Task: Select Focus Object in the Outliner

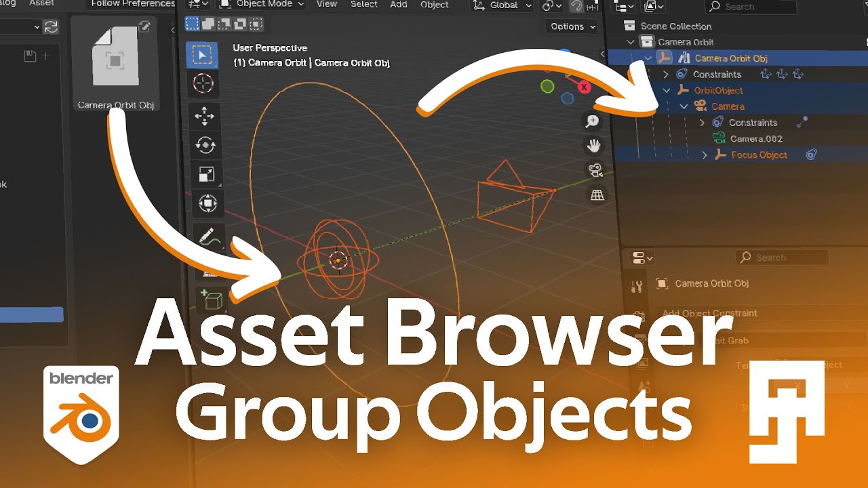Action: (759, 155)
